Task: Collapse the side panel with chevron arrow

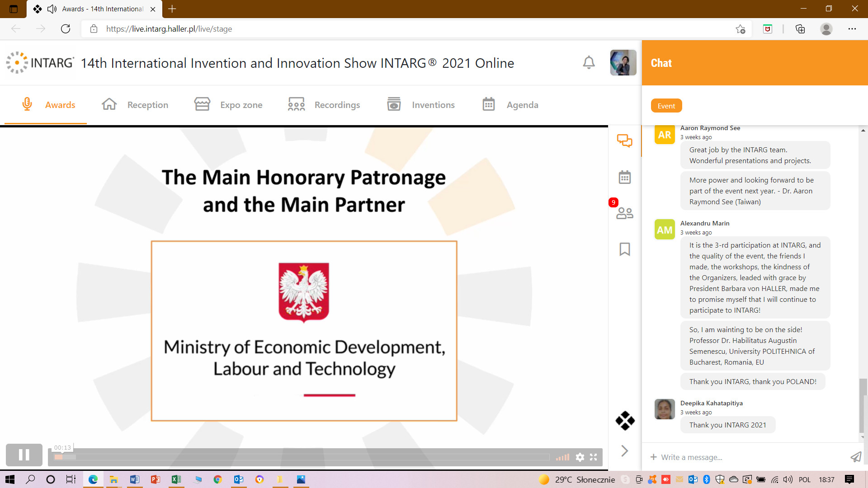Action: click(x=625, y=450)
